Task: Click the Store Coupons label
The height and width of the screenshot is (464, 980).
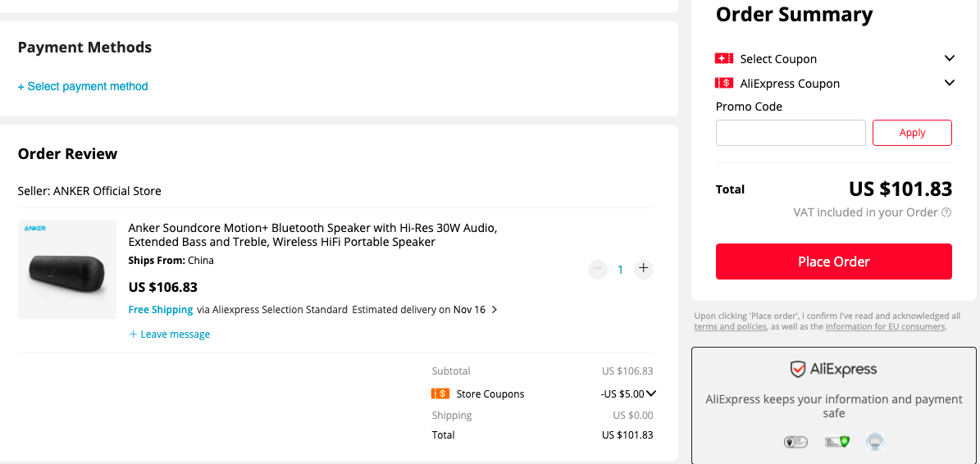Action: 490,394
